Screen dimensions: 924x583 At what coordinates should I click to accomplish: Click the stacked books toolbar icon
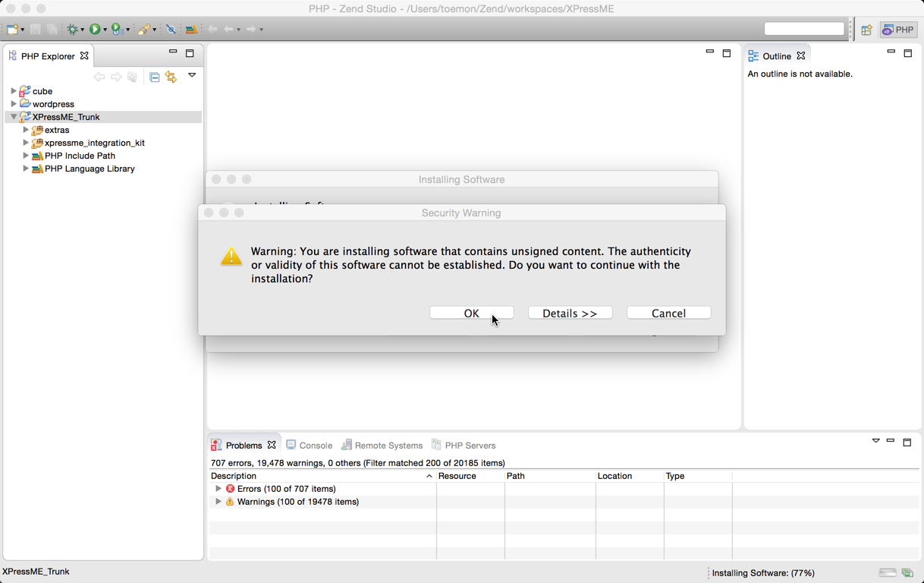pos(191,29)
